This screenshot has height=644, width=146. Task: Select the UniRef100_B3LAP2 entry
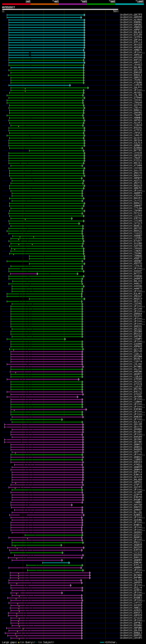(x=131, y=294)
